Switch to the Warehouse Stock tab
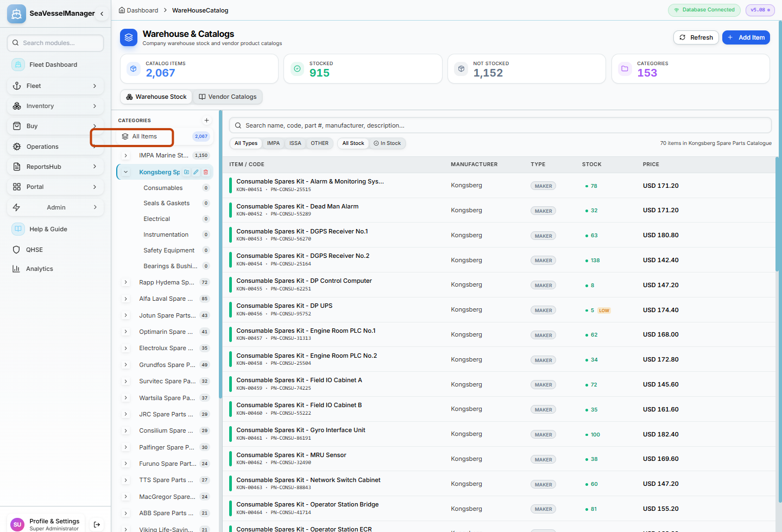782x532 pixels. 156,97
